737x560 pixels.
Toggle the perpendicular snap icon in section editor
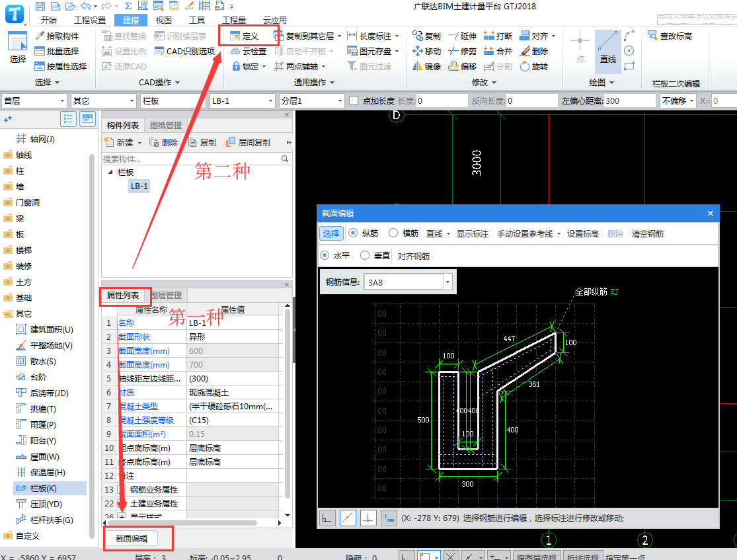(368, 518)
